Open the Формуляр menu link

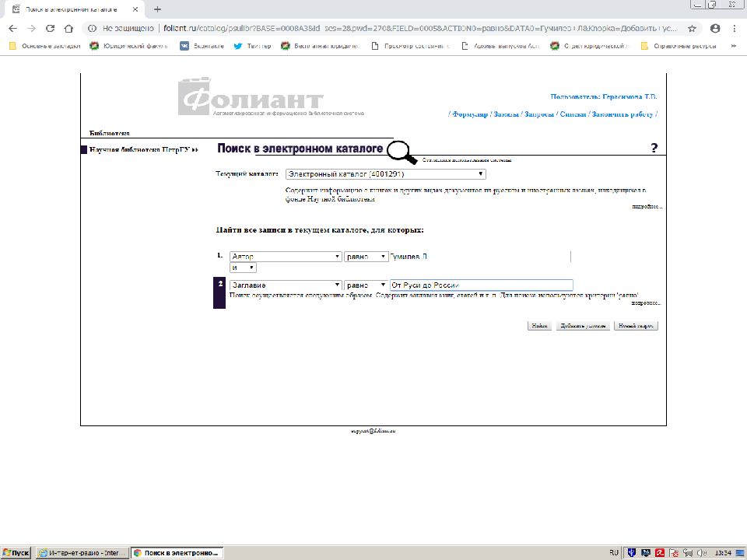(x=470, y=114)
